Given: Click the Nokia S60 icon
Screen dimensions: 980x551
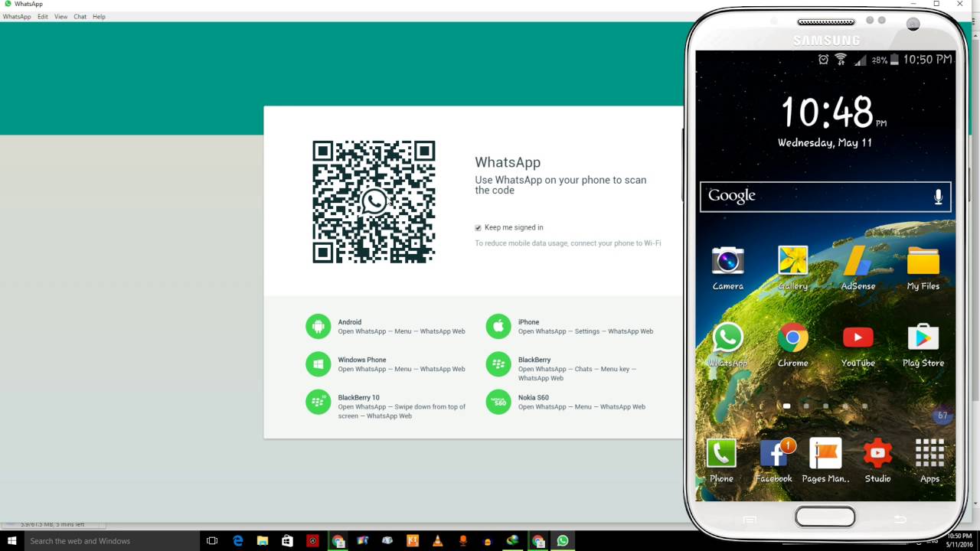Looking at the screenshot, I should (498, 402).
